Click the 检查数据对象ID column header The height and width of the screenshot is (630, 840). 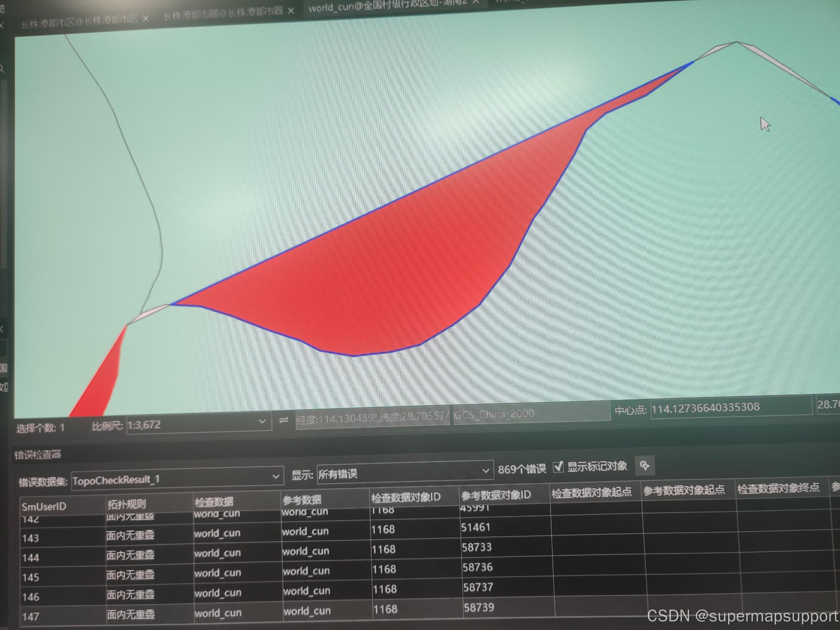point(405,497)
